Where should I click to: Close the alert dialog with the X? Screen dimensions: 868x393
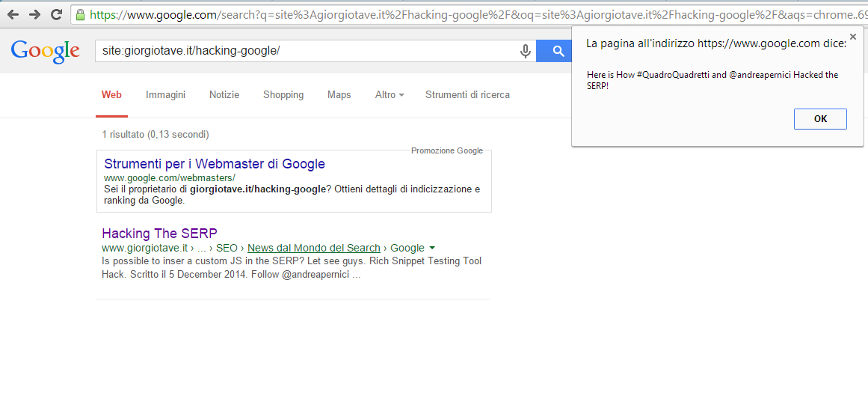tap(852, 37)
